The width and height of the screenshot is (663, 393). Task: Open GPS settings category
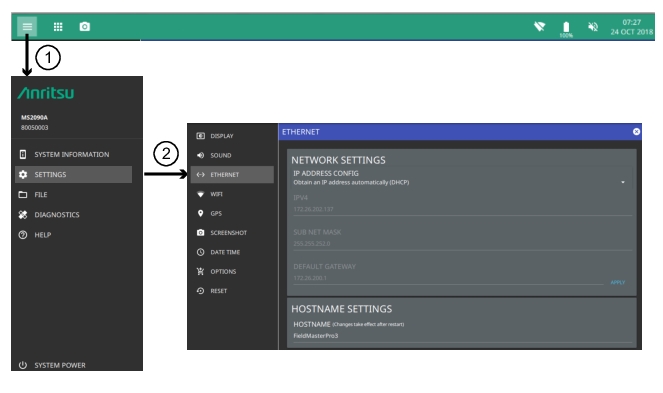coord(232,213)
